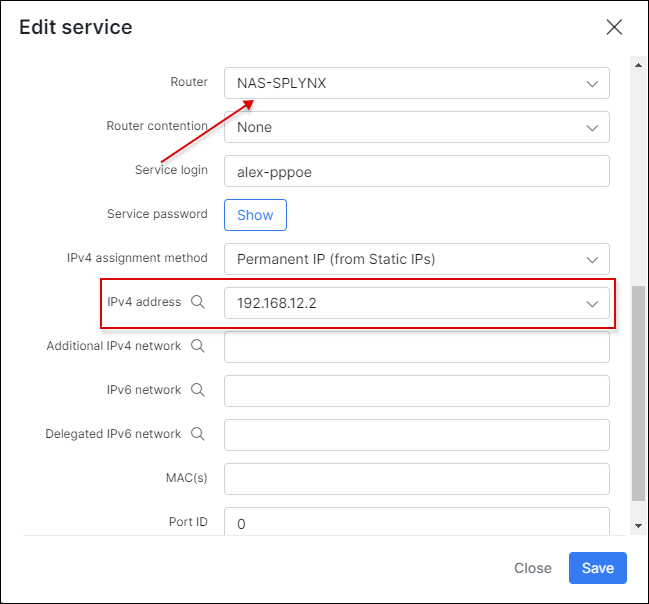Click the scrollbar down arrow

pos(638,526)
